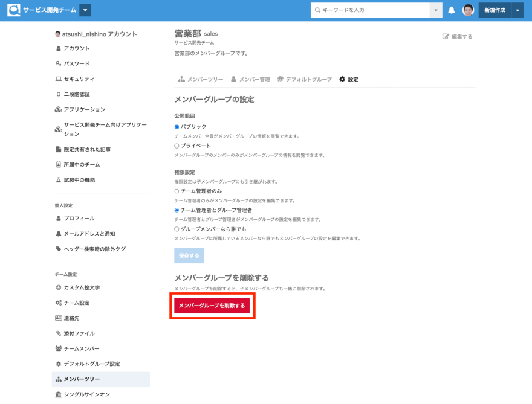The image size is (532, 404).
Task: Click the card icon for 連絡先
Action: click(59, 318)
